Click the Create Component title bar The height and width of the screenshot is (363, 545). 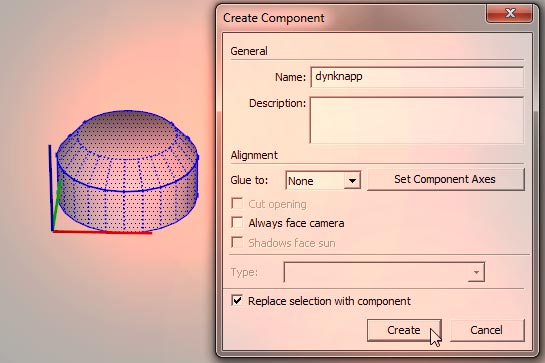(x=348, y=18)
